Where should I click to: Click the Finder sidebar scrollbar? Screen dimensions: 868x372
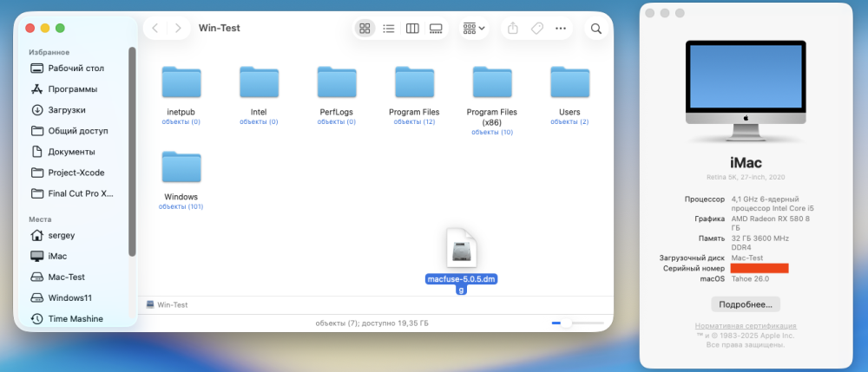pos(132,152)
